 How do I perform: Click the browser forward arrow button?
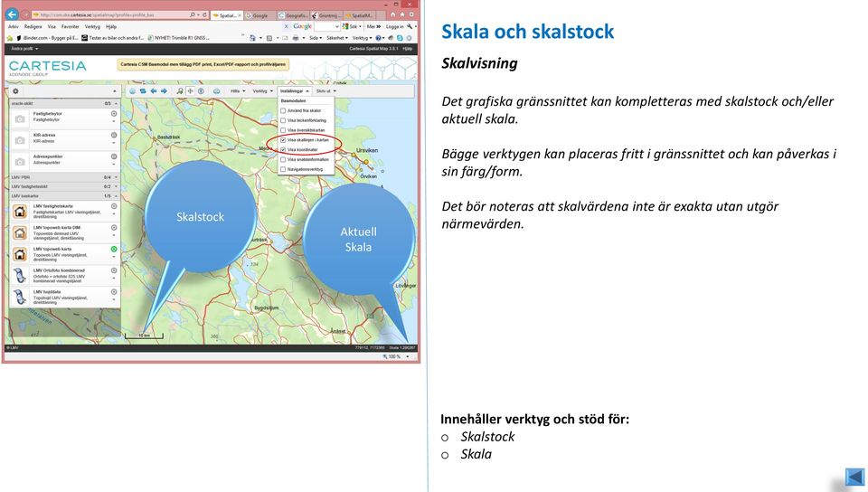(x=25, y=15)
